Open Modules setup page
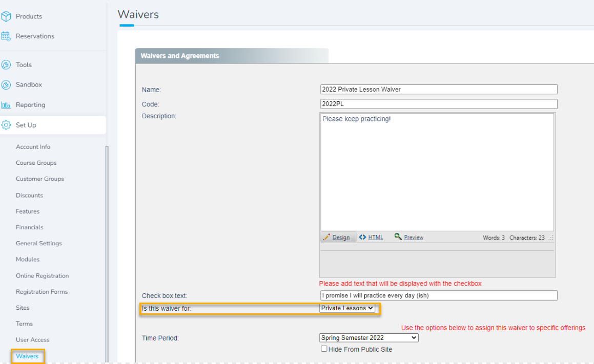 28,259
